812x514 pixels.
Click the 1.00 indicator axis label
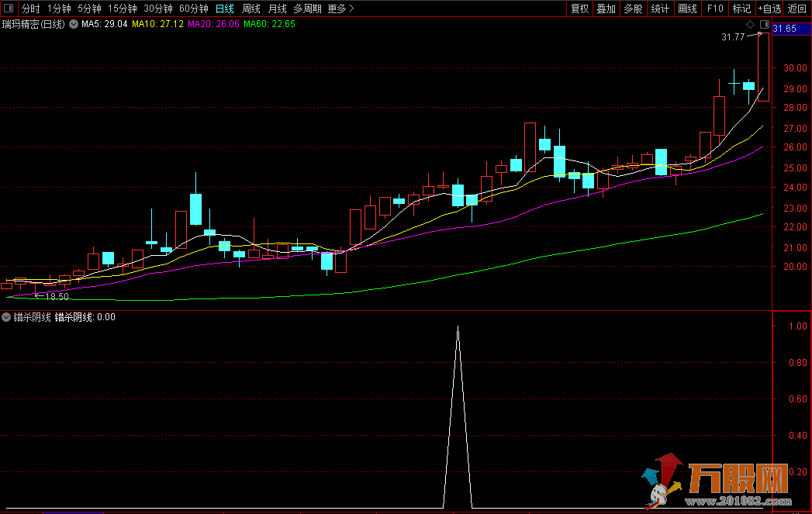click(798, 326)
